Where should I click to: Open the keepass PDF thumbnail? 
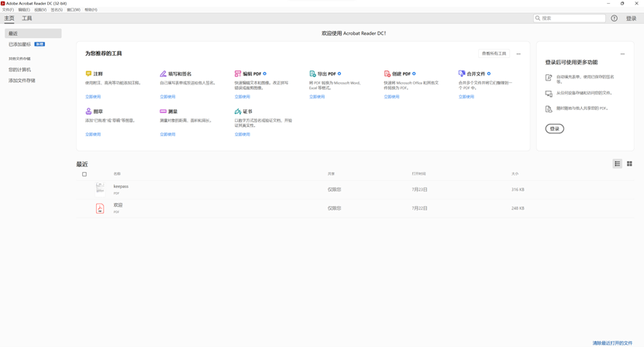(99, 188)
